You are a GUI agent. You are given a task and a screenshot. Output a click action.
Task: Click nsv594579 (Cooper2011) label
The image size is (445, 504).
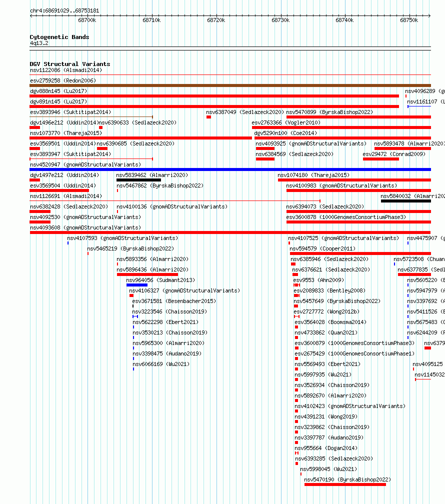pos(322,249)
